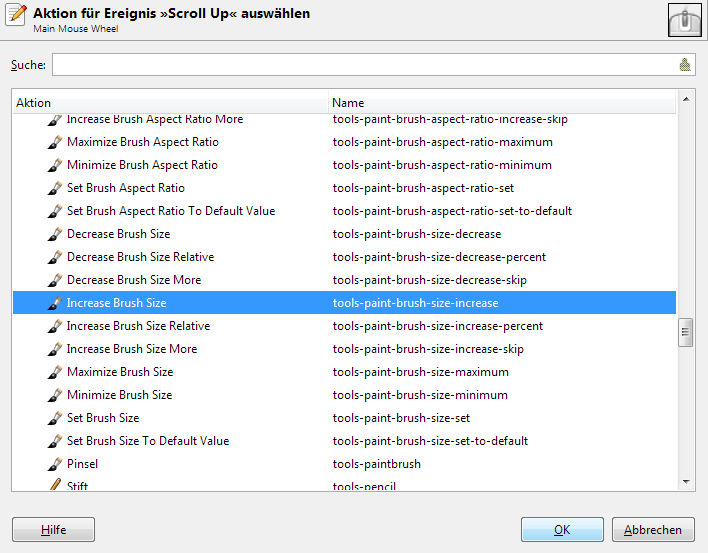This screenshot has width=708, height=553.
Task: Select the Increase Brush Size More action
Action: pyautogui.click(x=131, y=349)
